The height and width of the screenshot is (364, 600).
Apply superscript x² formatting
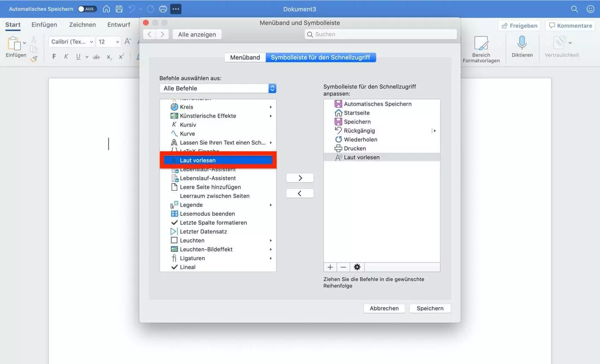click(122, 57)
